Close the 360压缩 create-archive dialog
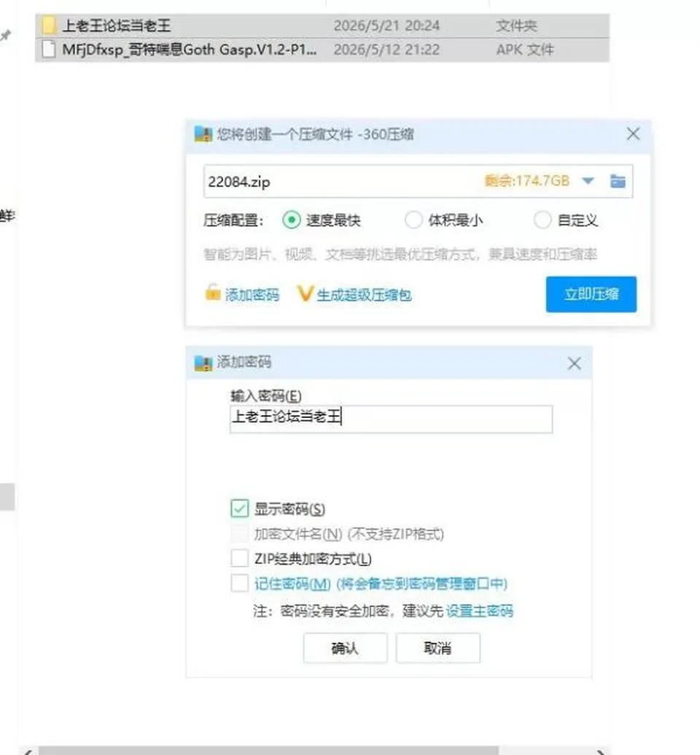The width and height of the screenshot is (700, 755). point(633,134)
